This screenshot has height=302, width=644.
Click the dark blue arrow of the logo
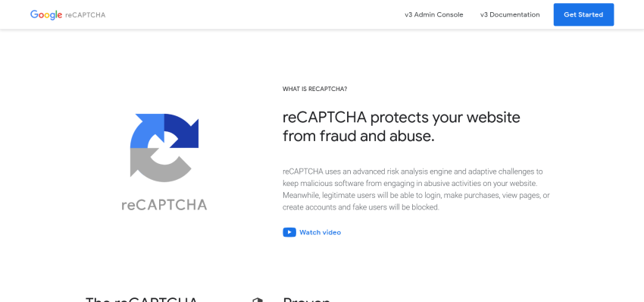point(183,132)
